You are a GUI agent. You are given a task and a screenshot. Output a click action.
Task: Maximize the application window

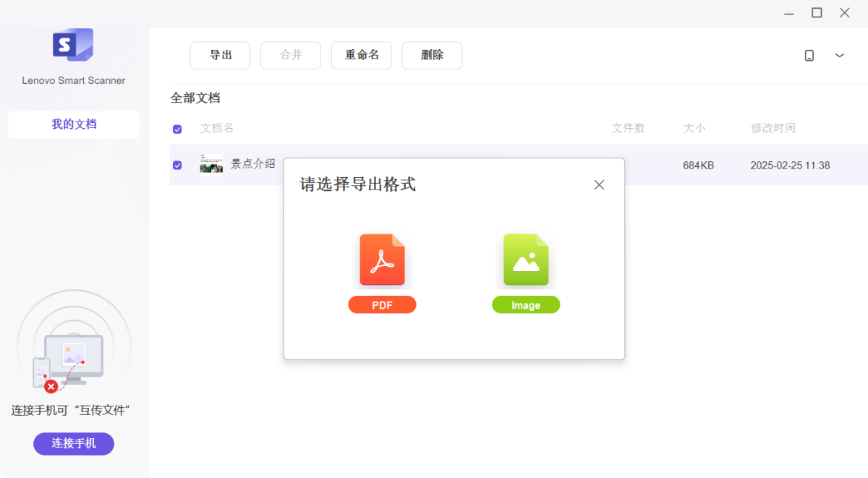tap(817, 12)
